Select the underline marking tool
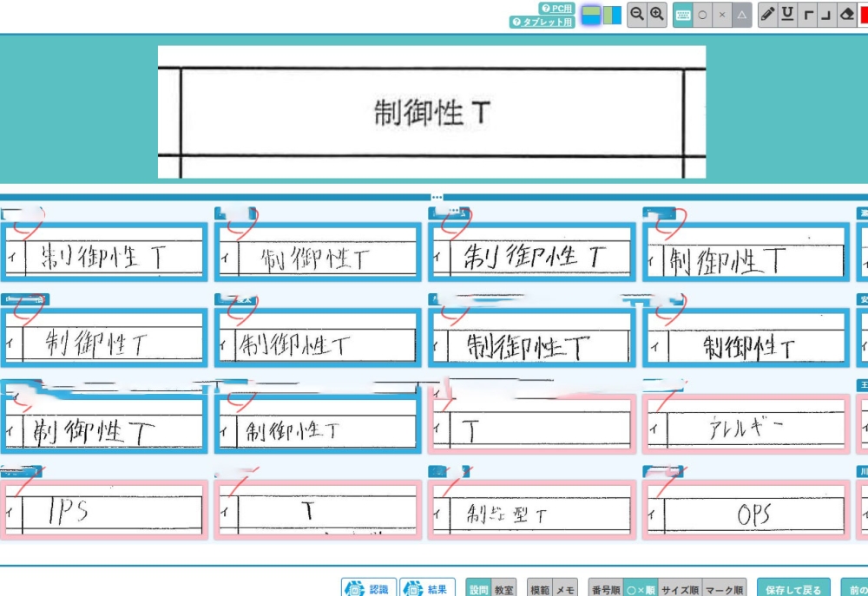This screenshot has height=596, width=868. 787,15
